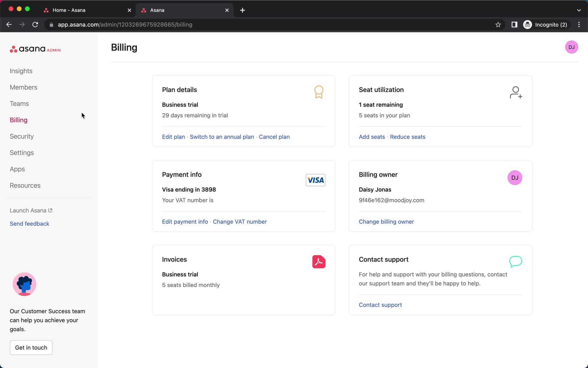Click Send feedback link
The width and height of the screenshot is (588, 368).
tap(29, 224)
